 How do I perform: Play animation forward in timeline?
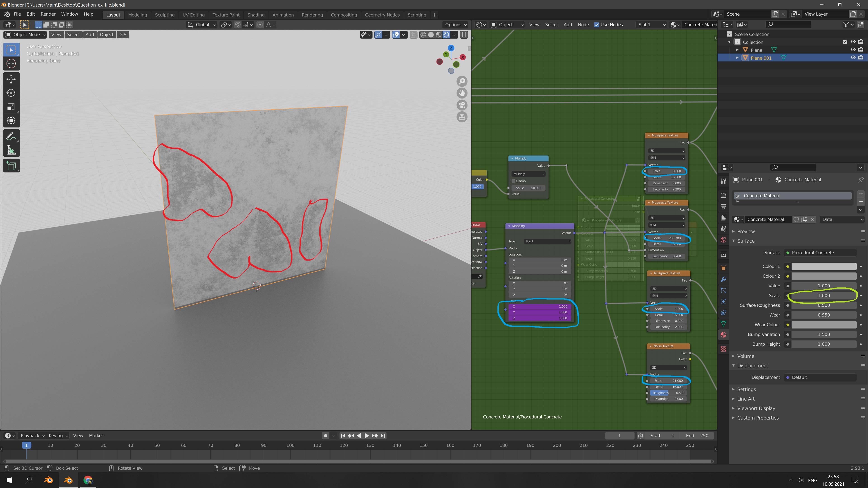pyautogui.click(x=367, y=435)
